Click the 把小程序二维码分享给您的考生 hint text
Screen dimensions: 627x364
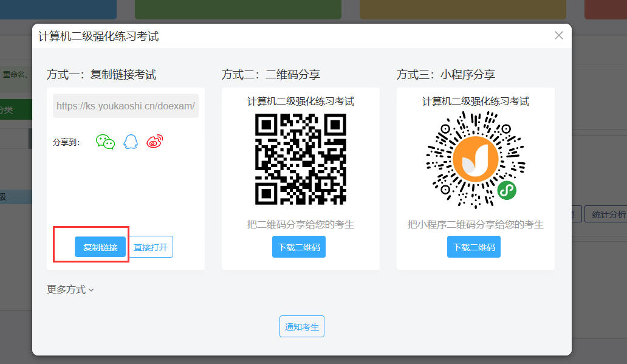[x=476, y=224]
